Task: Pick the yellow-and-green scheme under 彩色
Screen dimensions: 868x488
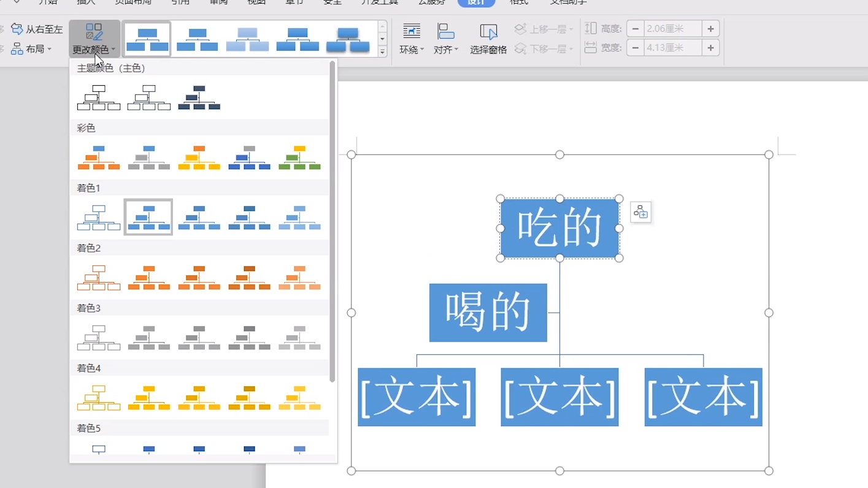Action: click(299, 158)
